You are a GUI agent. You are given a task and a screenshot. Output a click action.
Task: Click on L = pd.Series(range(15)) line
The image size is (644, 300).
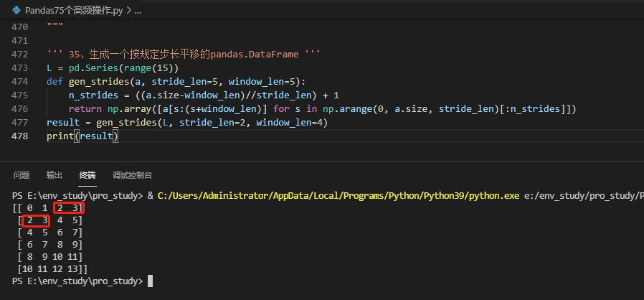[113, 67]
